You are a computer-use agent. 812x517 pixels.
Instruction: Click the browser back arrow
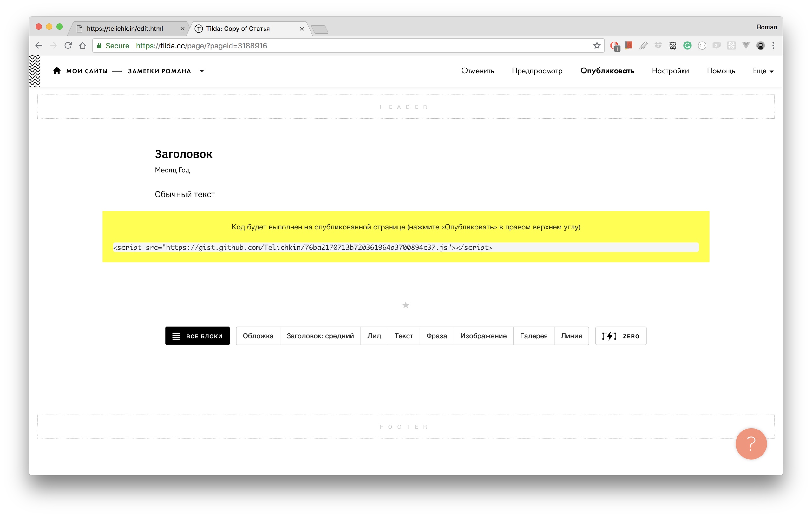pos(38,46)
